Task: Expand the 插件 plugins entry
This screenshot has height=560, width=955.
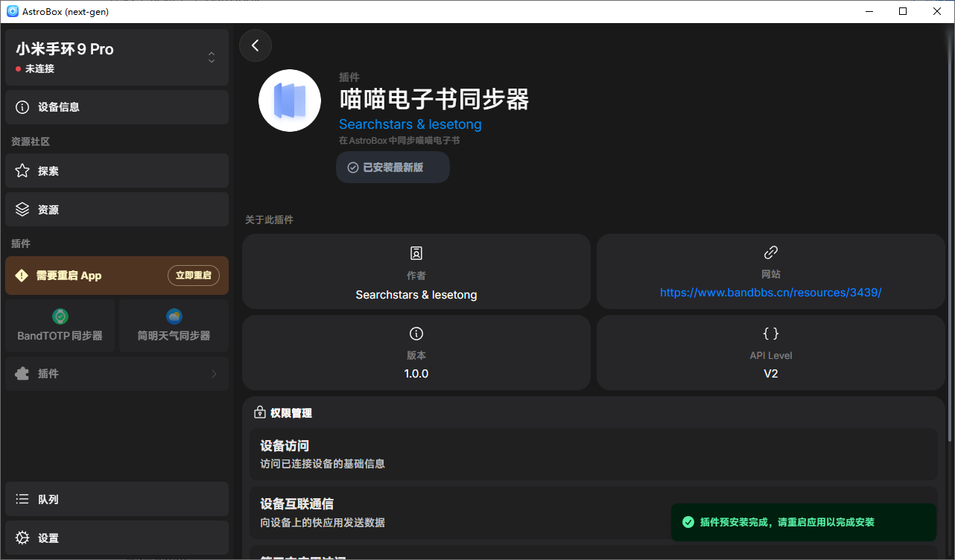Action: point(117,374)
